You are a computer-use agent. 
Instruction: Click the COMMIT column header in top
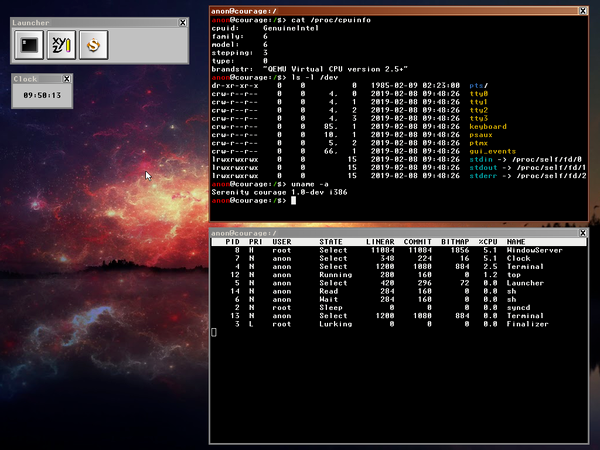coord(417,242)
